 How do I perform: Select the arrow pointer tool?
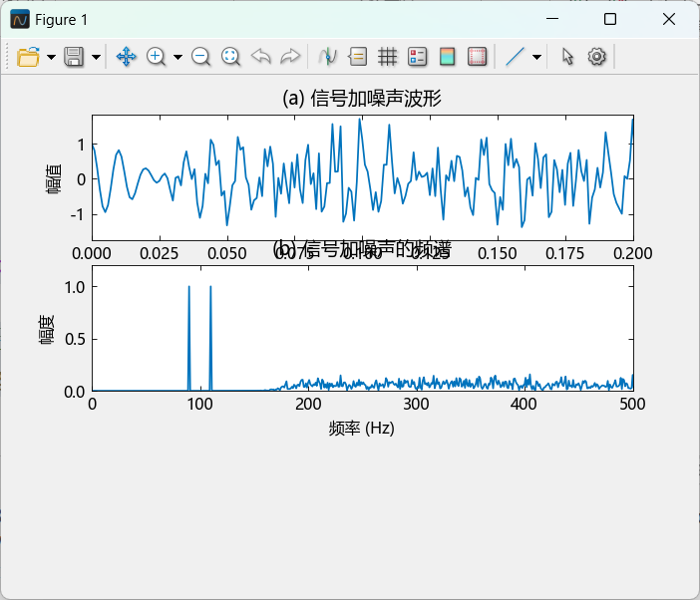coord(567,57)
